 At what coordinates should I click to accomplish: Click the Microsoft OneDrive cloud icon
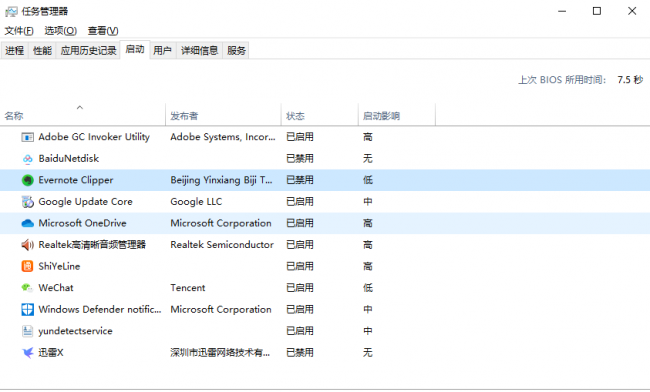pos(27,223)
